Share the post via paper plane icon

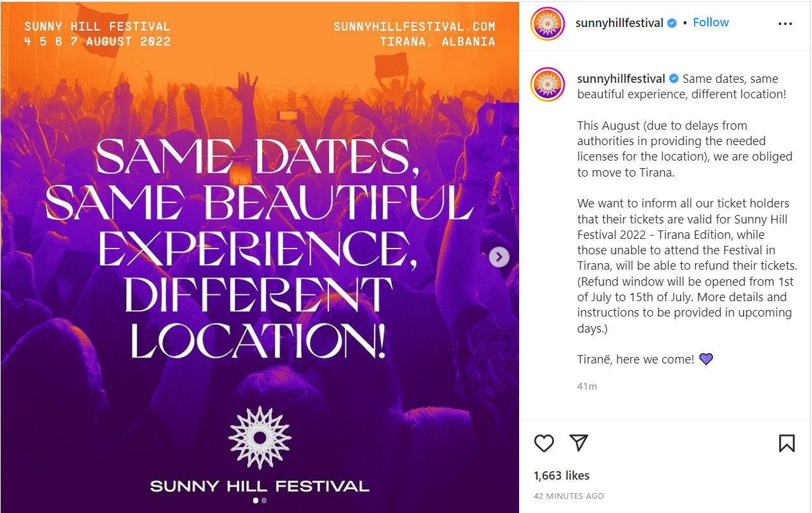pyautogui.click(x=579, y=443)
